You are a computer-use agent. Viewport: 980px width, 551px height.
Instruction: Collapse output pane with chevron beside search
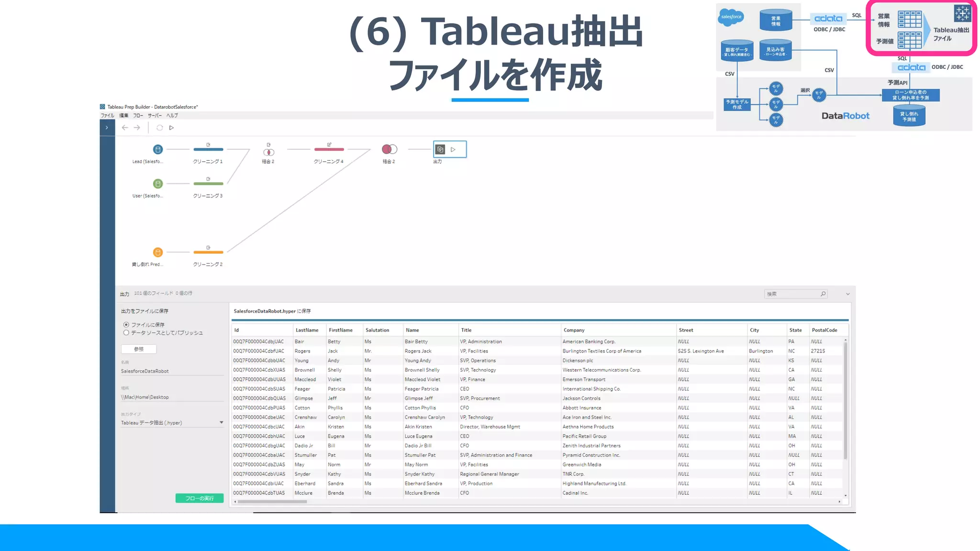(847, 294)
